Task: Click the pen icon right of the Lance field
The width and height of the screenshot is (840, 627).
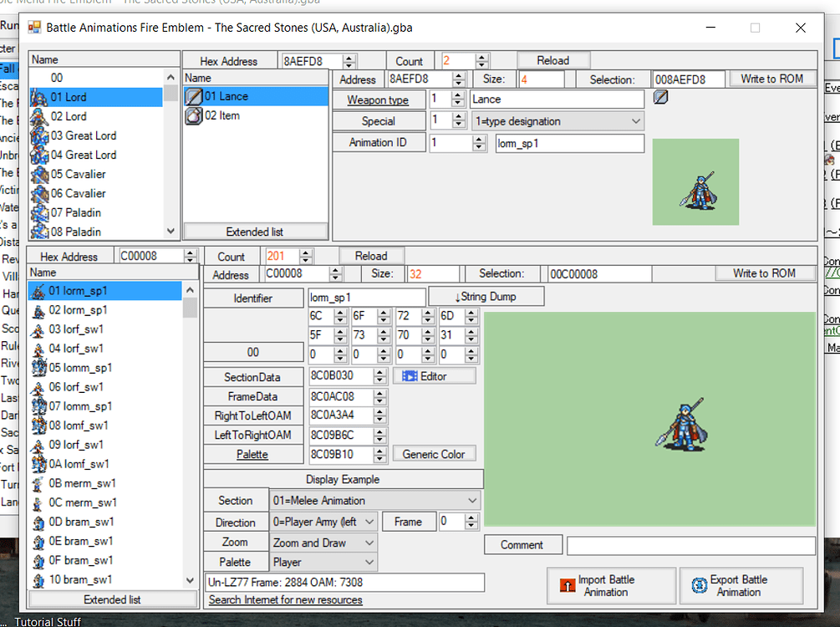Action: click(660, 97)
